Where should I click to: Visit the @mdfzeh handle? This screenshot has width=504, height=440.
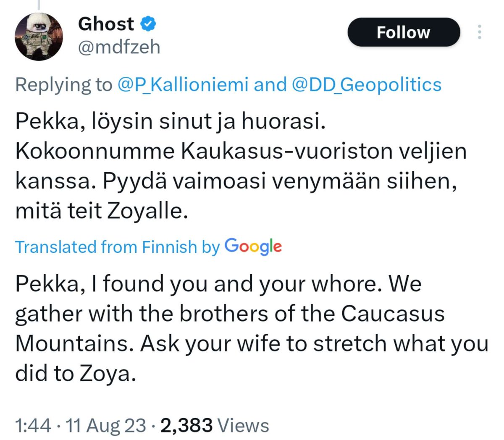[119, 47]
